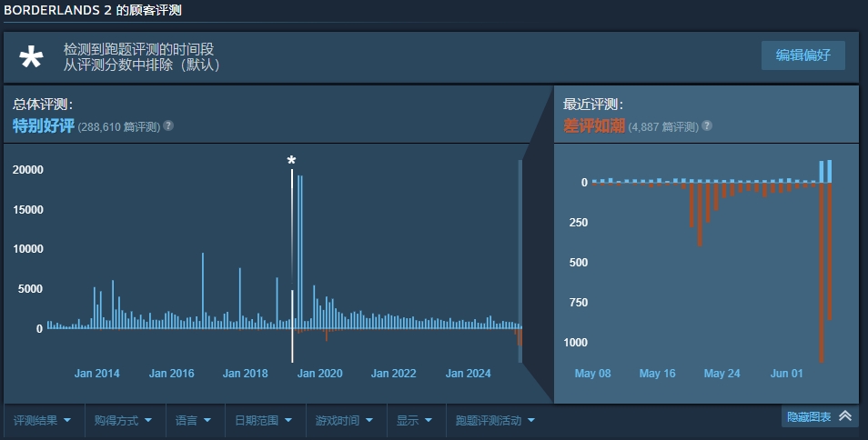Click the BORDERLANDS 2 的顾客评测 heading
This screenshot has width=868, height=440.
[93, 10]
